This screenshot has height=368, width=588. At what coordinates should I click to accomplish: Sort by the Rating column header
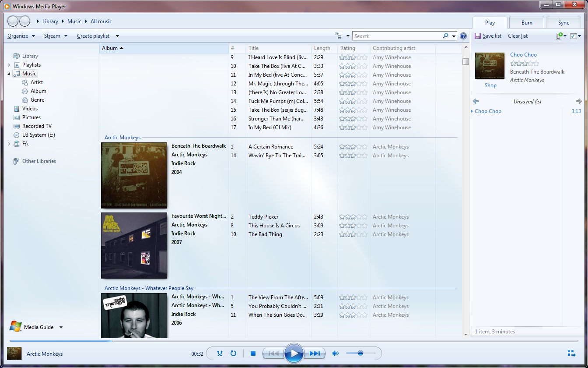(353, 48)
